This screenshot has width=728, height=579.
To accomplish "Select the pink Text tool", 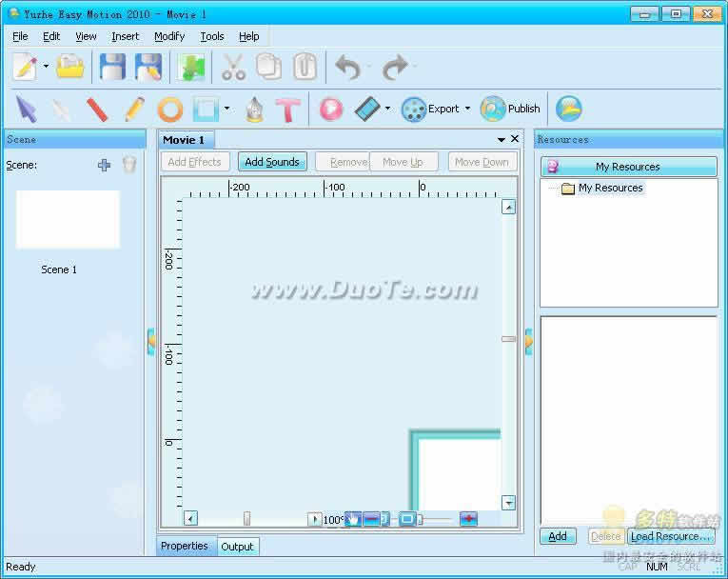I will click(x=287, y=110).
